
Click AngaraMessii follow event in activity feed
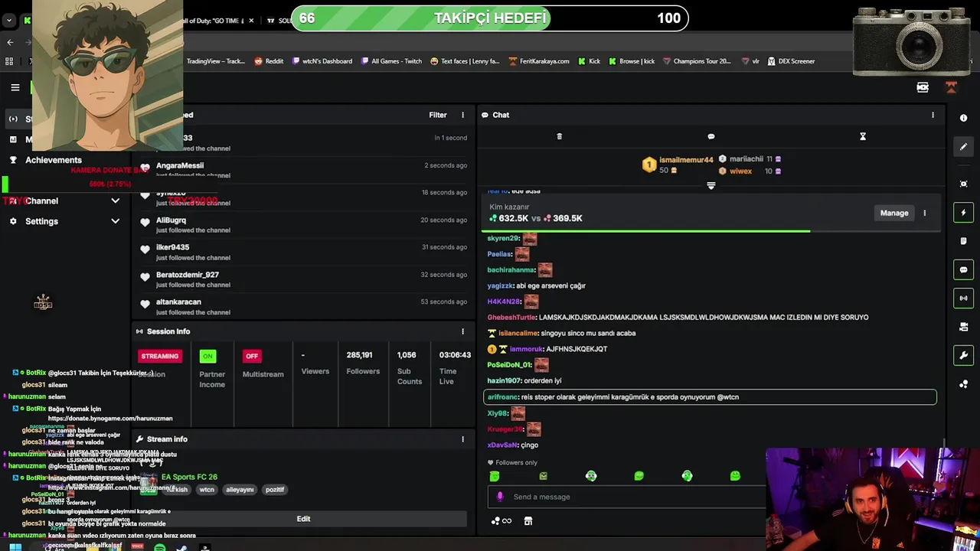(303, 170)
